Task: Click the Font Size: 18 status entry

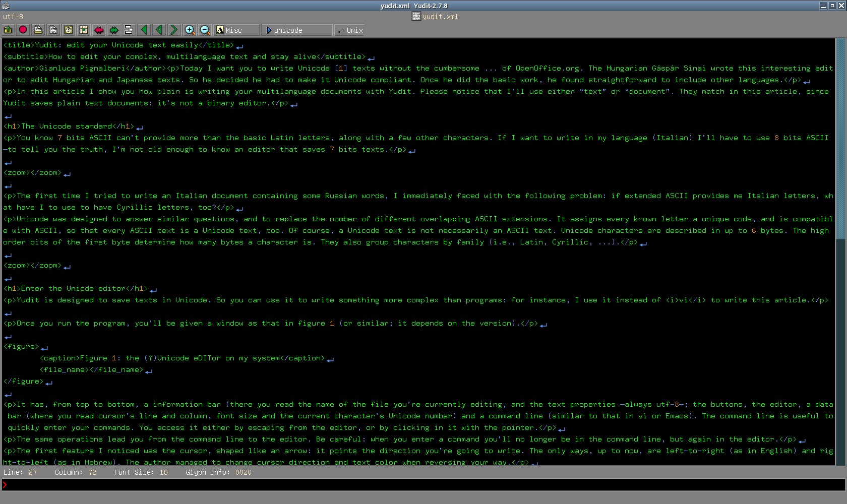Action: pos(141,472)
